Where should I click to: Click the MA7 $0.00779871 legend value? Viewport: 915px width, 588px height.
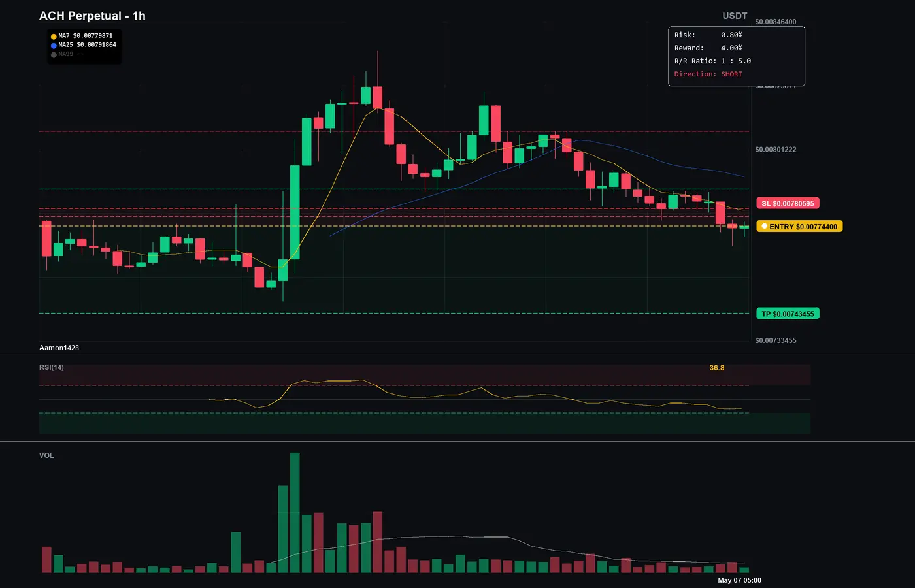pyautogui.click(x=86, y=36)
